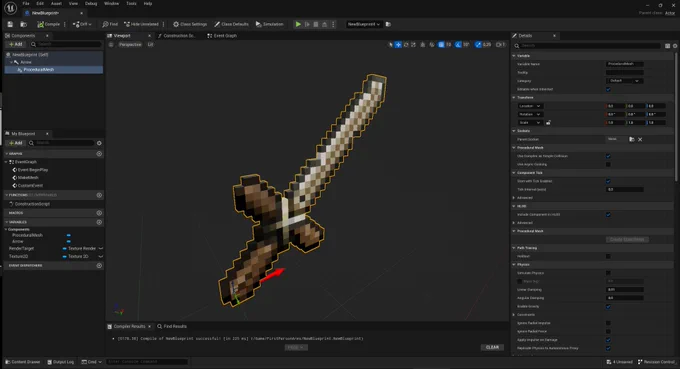The image size is (680, 369).
Task: Toggle rotation snapping in viewport
Action: (458, 45)
